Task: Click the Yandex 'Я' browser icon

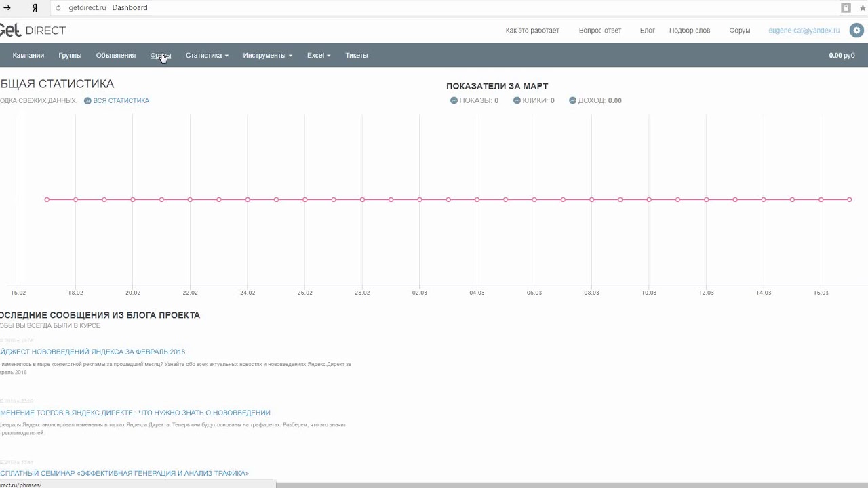Action: (35, 8)
